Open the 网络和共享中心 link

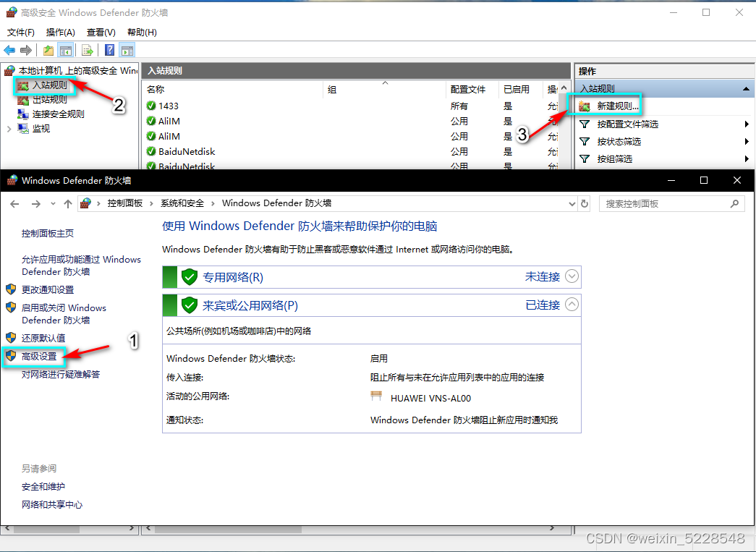[52, 505]
